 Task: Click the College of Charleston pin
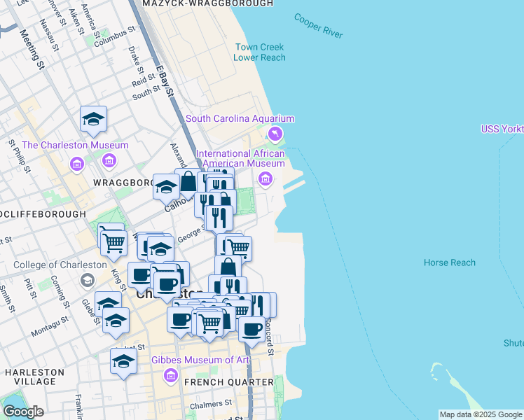[x=88, y=281]
